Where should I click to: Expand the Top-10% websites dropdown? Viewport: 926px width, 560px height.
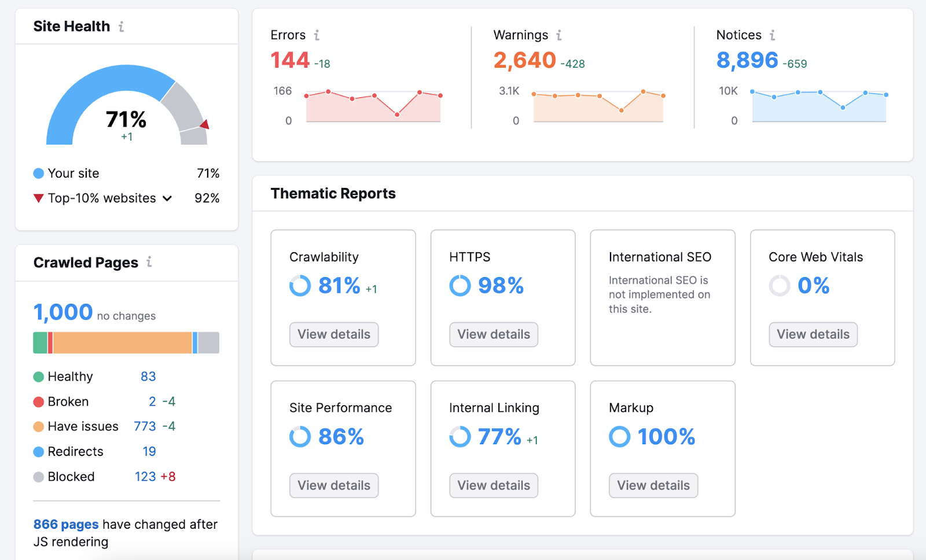click(167, 198)
